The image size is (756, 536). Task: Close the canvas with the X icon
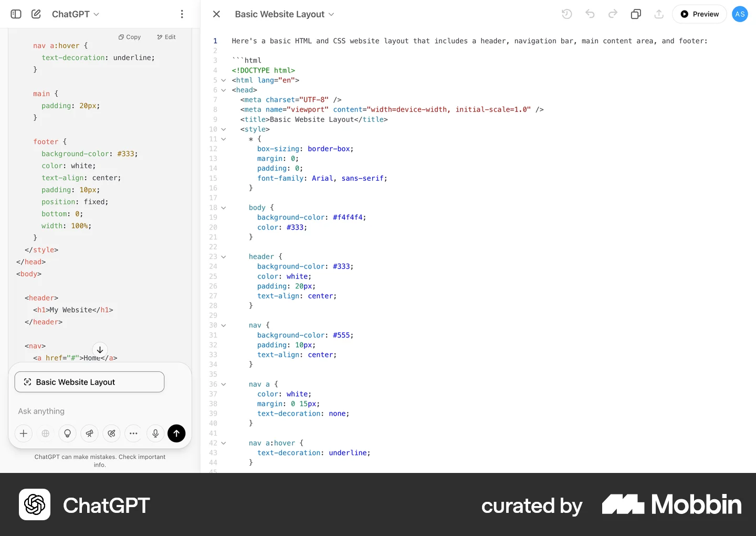(216, 14)
